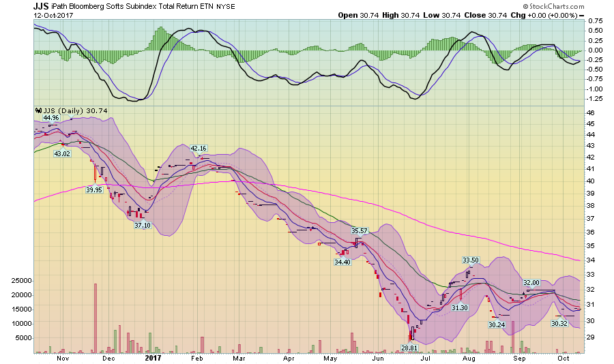Click the NYSE exchange label

(x=226, y=7)
